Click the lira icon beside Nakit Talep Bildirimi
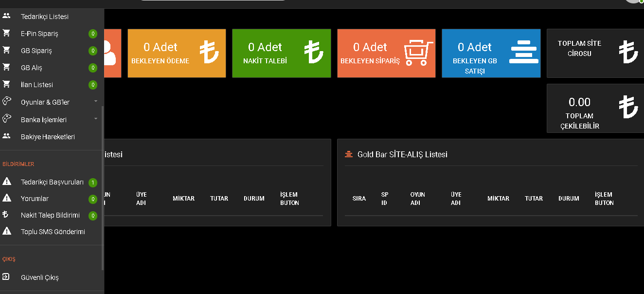 [x=6, y=215]
